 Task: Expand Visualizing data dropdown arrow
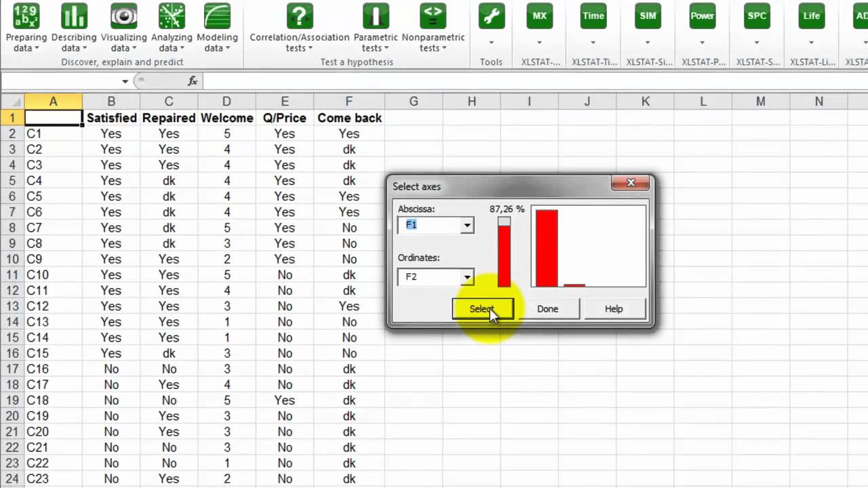(134, 49)
